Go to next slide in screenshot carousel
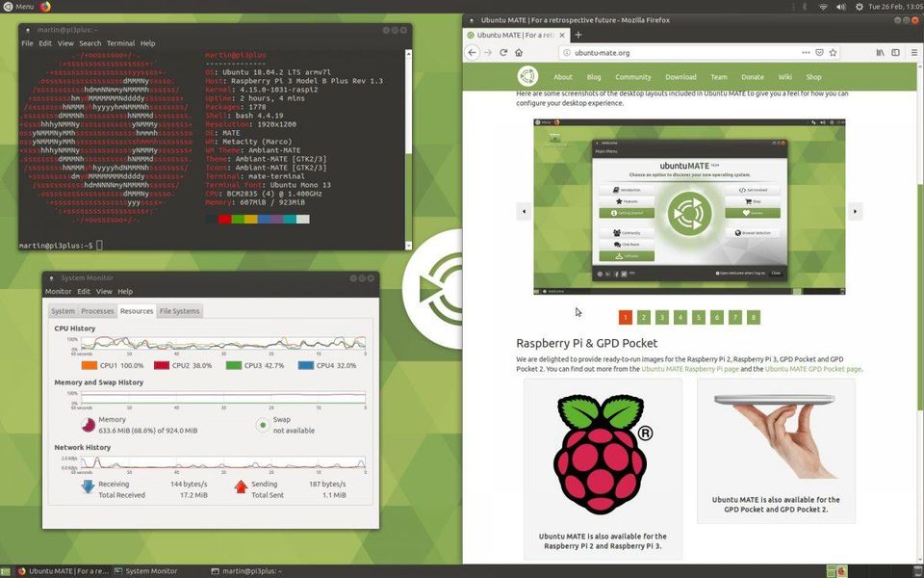Image resolution: width=924 pixels, height=578 pixels. 855,211
